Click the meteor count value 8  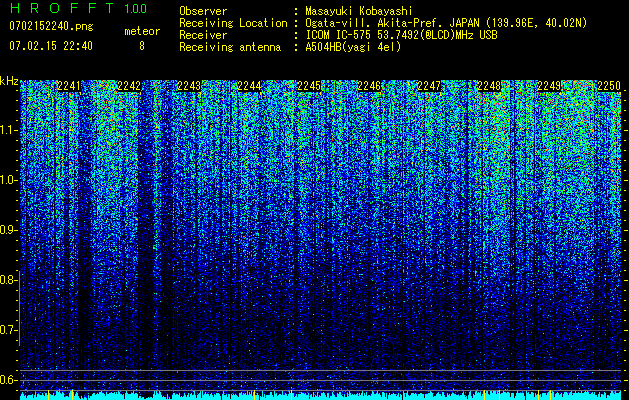click(x=142, y=46)
